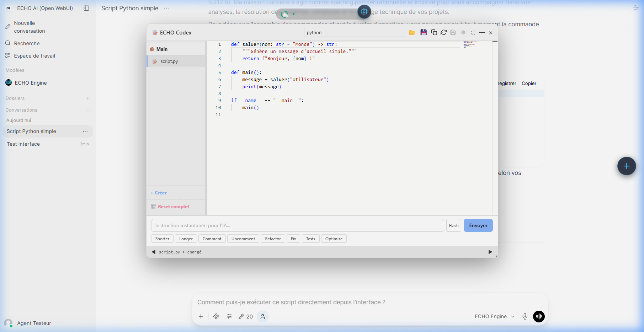Click Reset complet
This screenshot has height=332, width=644.
pos(170,207)
